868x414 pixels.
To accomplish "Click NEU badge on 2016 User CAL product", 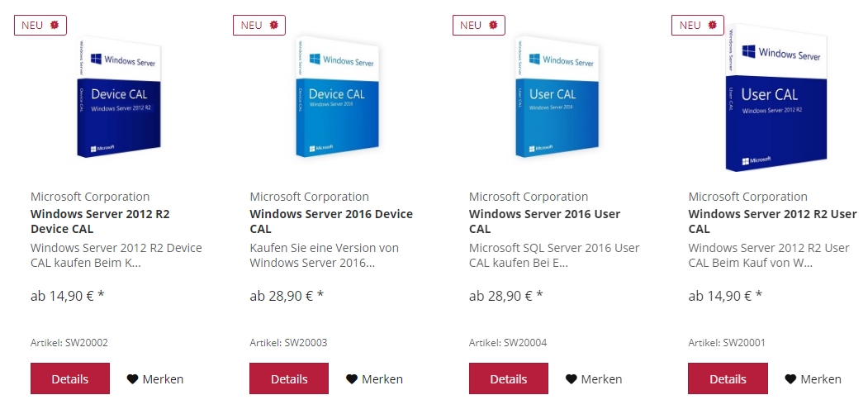I will 479,26.
